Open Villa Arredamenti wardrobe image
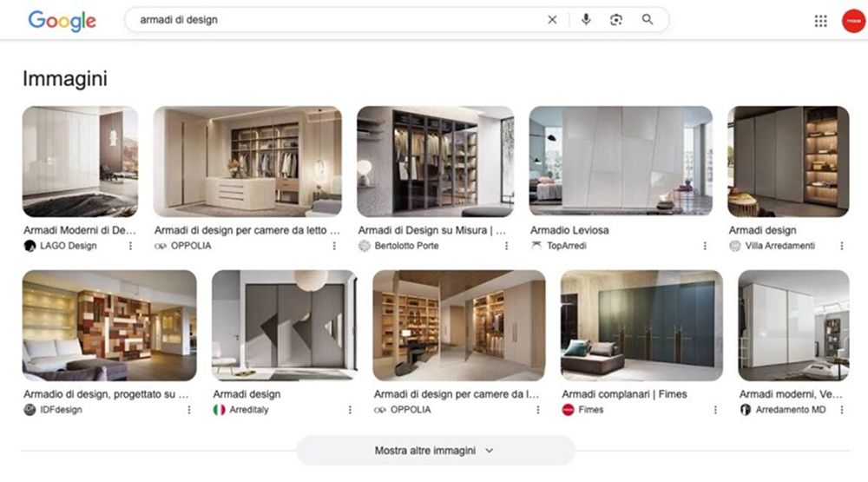This screenshot has height=482, width=868. pyautogui.click(x=788, y=162)
